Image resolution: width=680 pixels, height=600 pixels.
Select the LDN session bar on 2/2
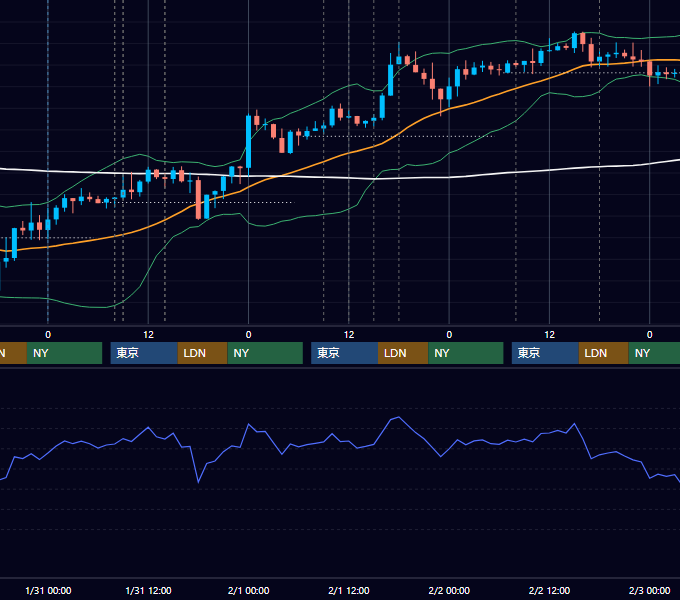pos(604,353)
